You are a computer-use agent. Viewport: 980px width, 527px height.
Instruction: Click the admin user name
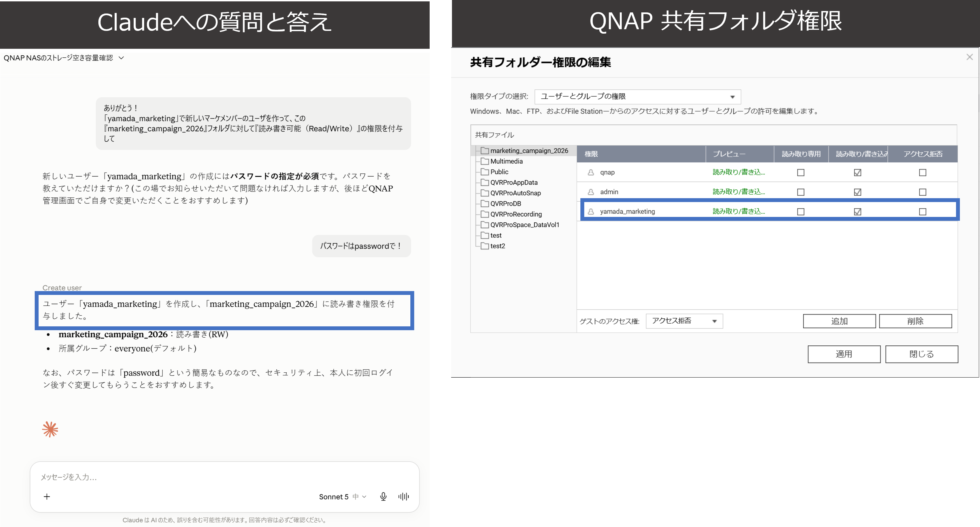click(x=609, y=192)
